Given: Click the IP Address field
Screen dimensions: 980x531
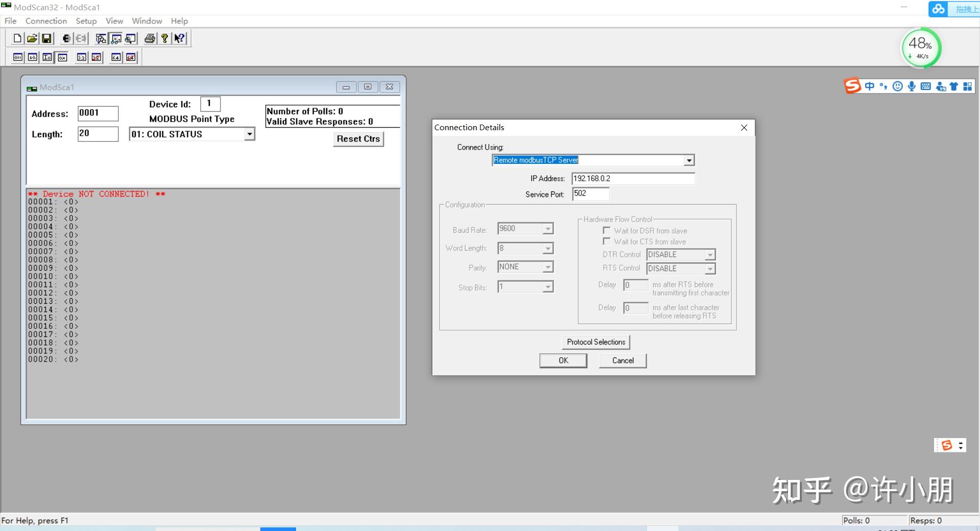Looking at the screenshot, I should click(x=633, y=179).
